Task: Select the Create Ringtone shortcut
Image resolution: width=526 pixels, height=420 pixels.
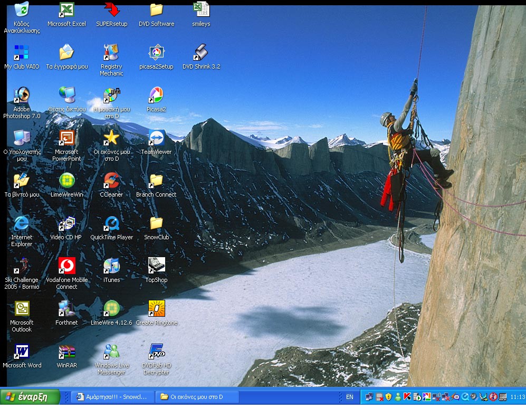Action: 156,308
